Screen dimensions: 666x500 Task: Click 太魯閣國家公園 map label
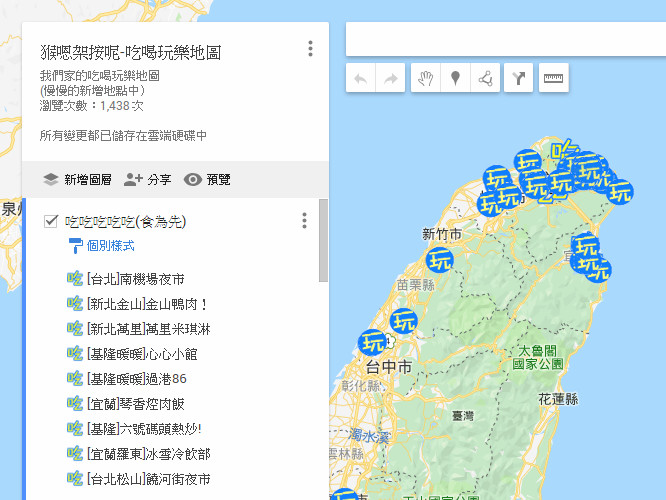point(537,357)
